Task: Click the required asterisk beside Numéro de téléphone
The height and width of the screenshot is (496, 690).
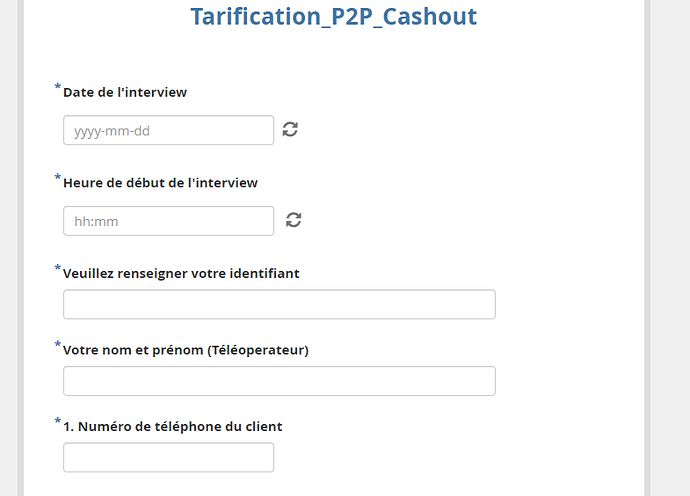Action: pyautogui.click(x=58, y=422)
